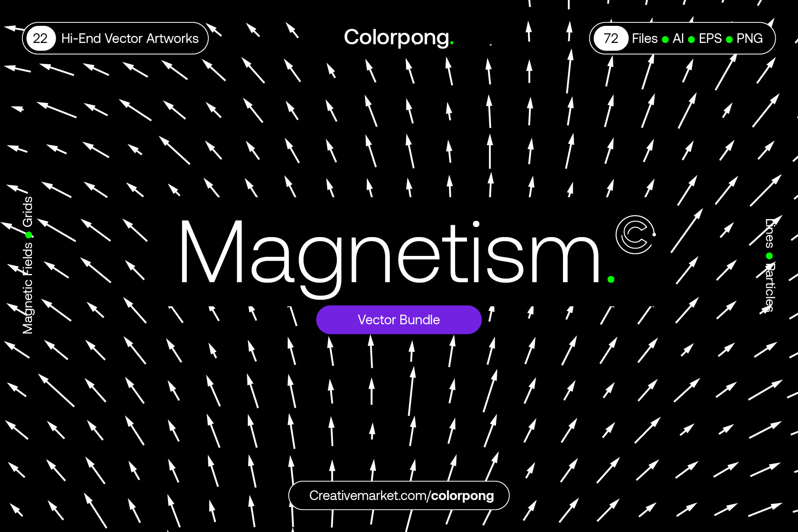Select the EPS file format label
The height and width of the screenshot is (532, 798).
[x=710, y=39]
